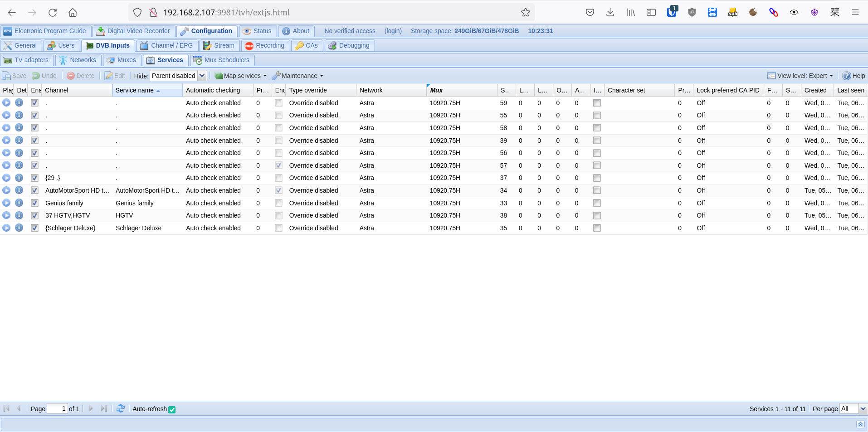Play the AutoMotorSport HD service
Screen dimensions: 868x432
6,190
